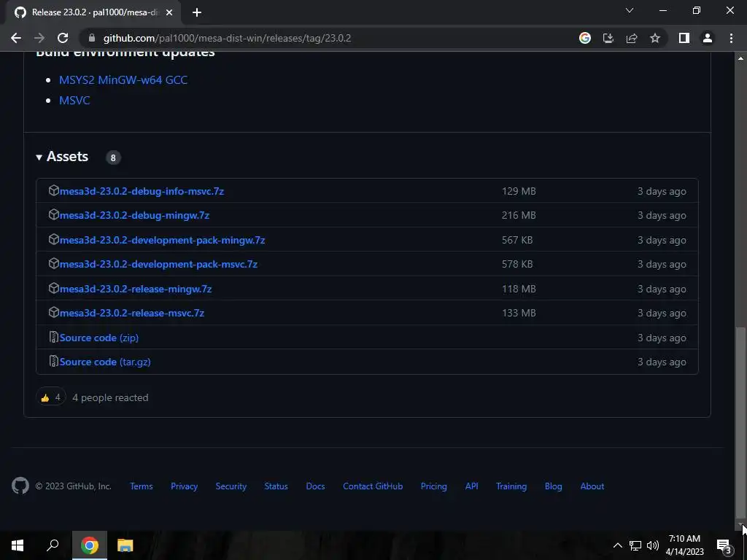747x560 pixels.
Task: Download mesa3d-23.0.2-debug-info-msvc.7z
Action: point(142,192)
